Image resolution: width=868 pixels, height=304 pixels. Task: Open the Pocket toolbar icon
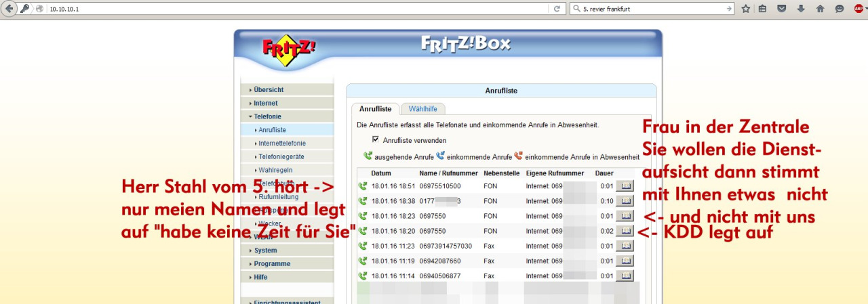tap(782, 9)
